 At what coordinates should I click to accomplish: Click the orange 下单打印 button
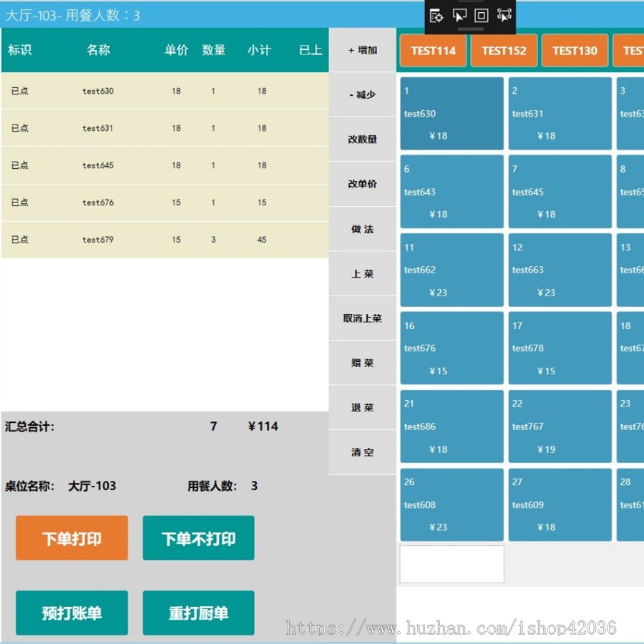click(72, 538)
